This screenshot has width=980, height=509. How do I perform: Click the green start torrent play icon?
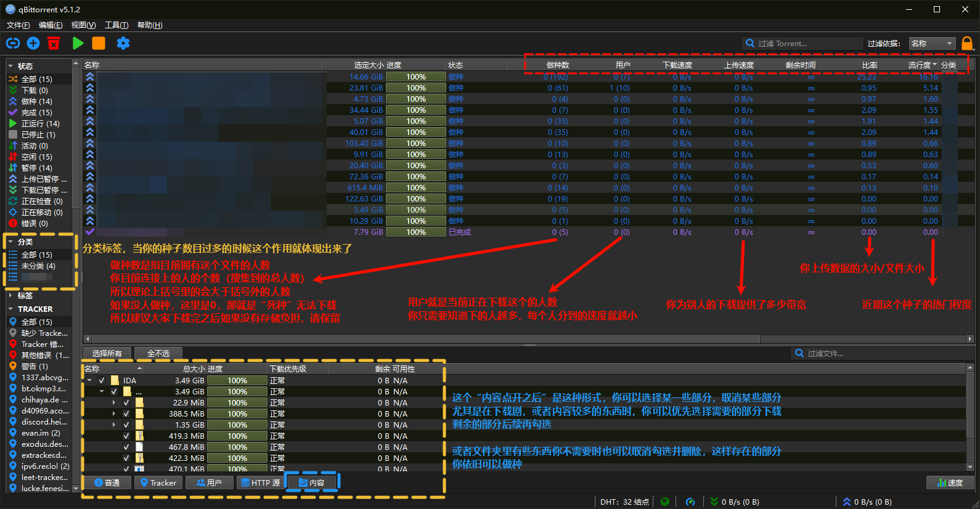coord(78,43)
